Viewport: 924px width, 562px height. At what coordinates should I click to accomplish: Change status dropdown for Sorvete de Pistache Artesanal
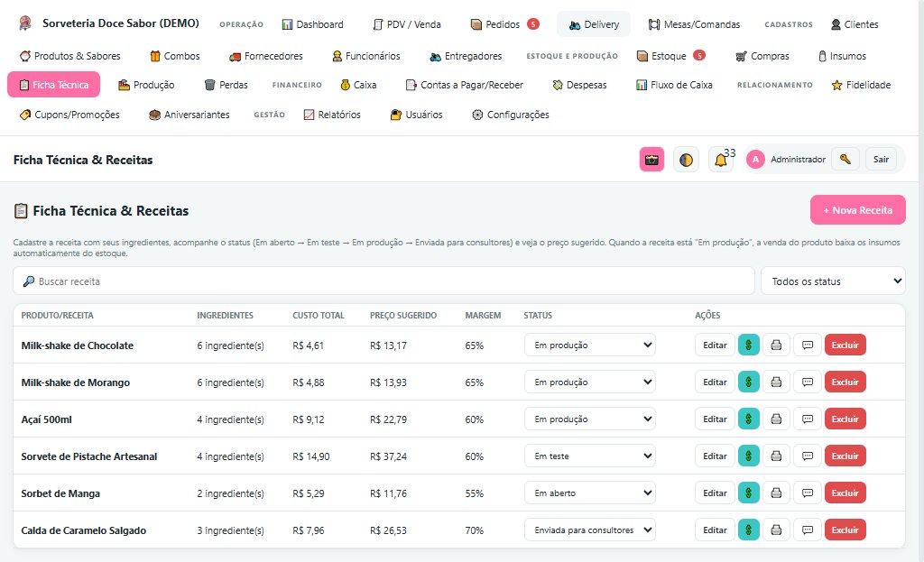point(590,456)
